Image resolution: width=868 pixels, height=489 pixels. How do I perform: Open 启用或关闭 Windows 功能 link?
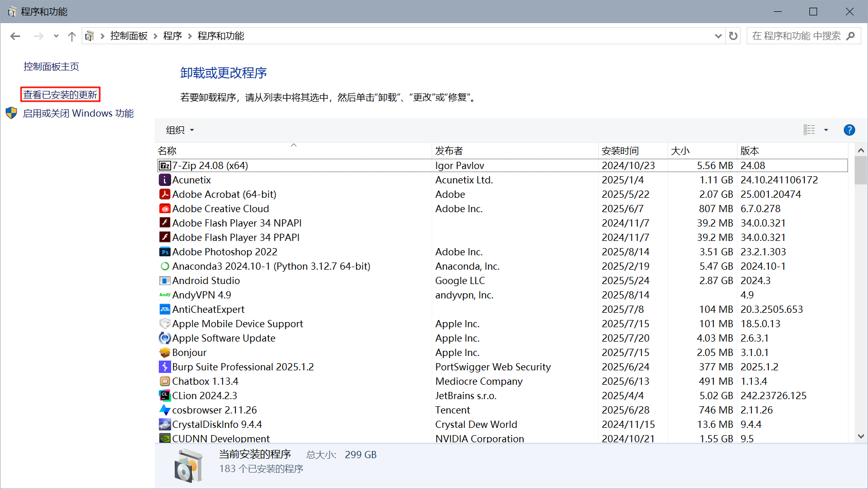78,113
